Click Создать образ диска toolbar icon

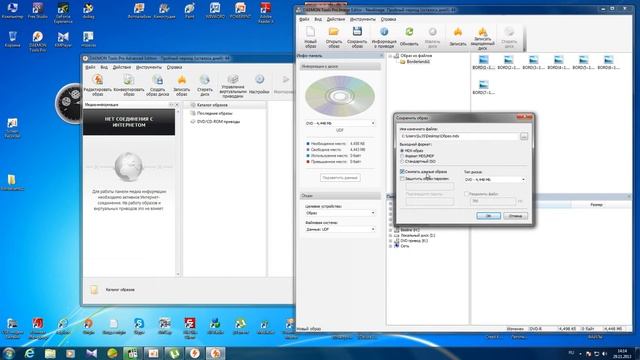pos(157,85)
